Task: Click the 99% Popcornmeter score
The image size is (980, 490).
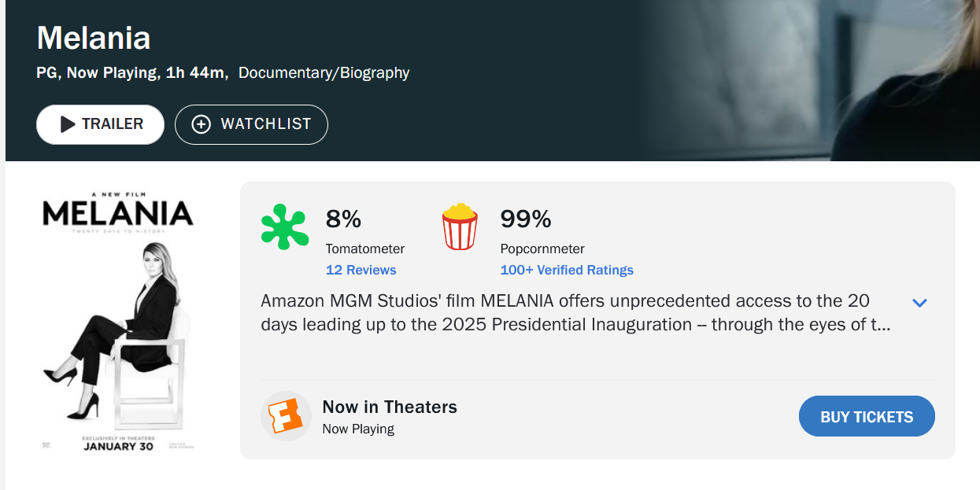Action: (x=526, y=219)
